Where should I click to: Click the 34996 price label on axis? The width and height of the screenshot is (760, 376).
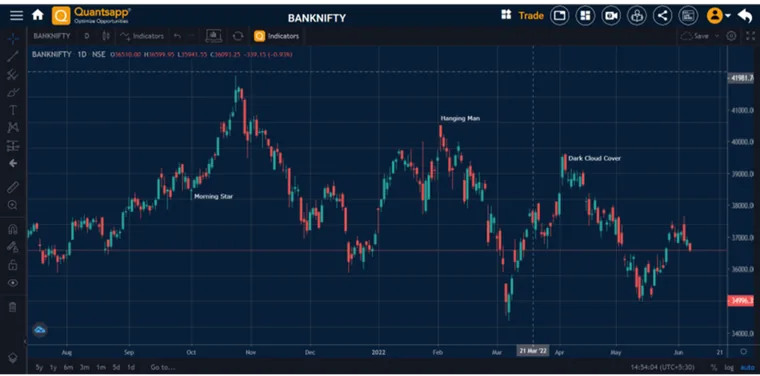click(741, 301)
